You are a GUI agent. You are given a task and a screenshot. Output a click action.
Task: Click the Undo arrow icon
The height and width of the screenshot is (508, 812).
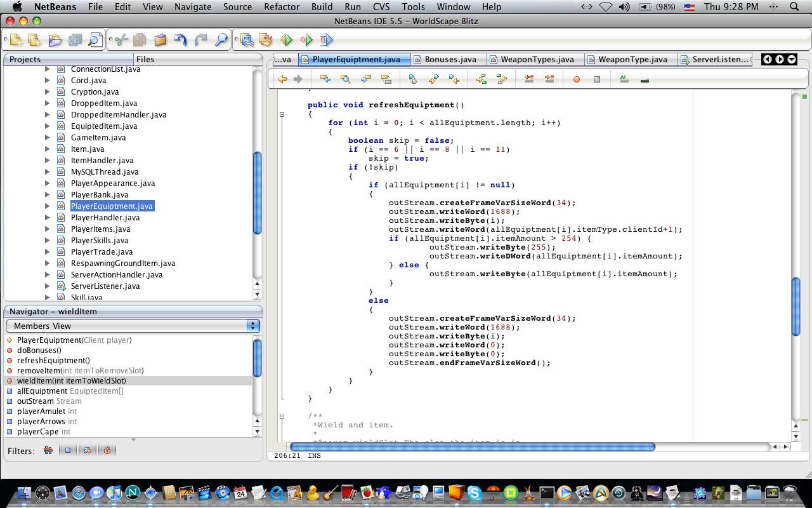[x=181, y=41]
